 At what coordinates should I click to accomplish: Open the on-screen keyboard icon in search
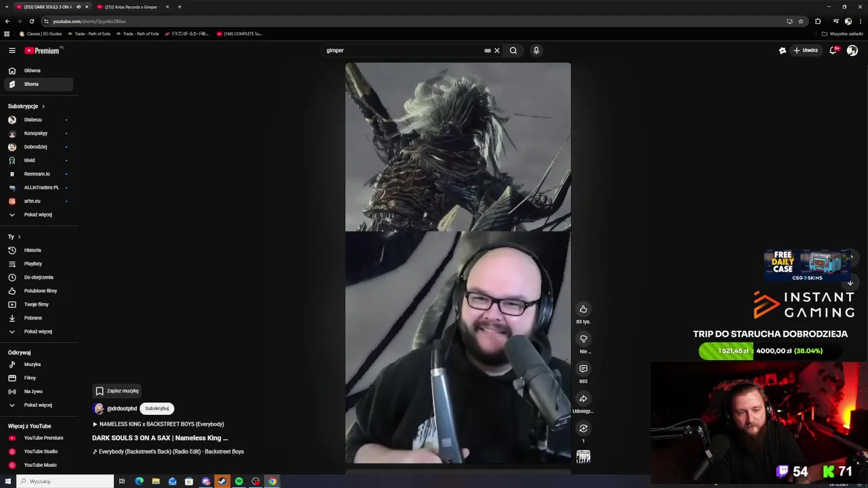tap(488, 50)
